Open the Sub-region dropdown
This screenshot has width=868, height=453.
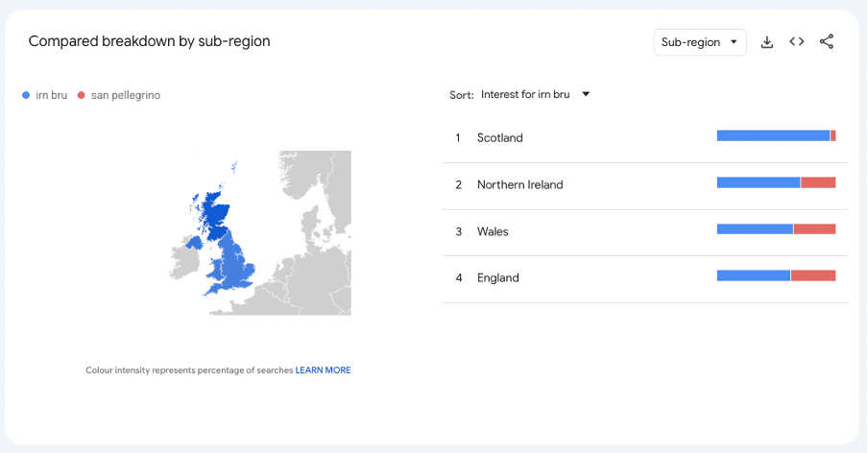pyautogui.click(x=699, y=42)
